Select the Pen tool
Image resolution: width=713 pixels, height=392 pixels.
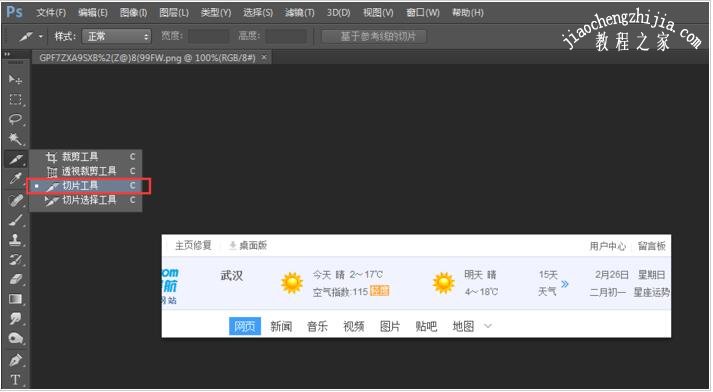coord(15,360)
